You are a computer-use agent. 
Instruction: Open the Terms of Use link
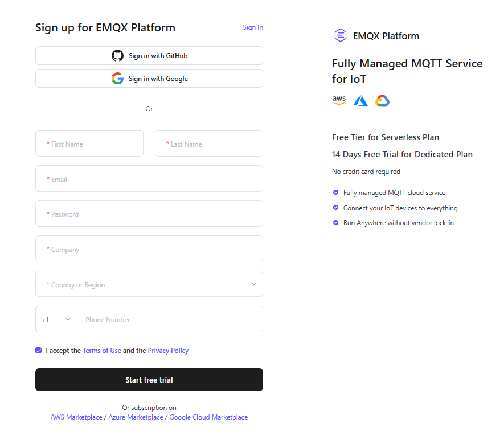[102, 351]
